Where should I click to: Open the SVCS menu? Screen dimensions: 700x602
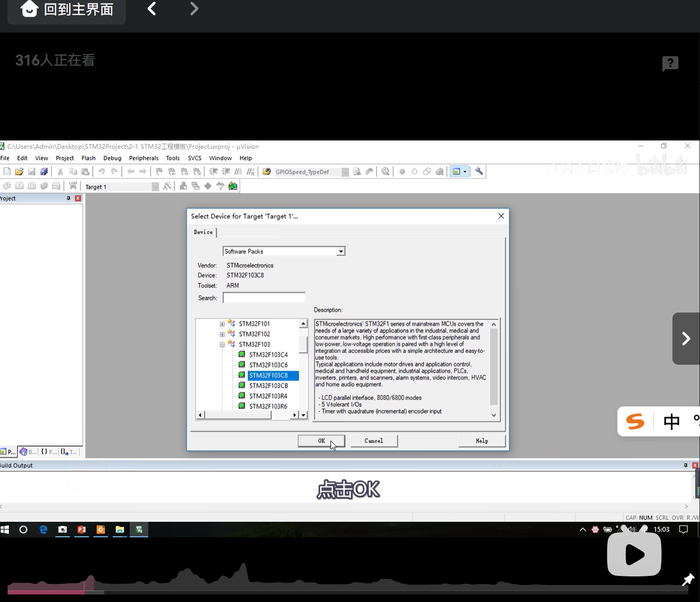point(195,158)
